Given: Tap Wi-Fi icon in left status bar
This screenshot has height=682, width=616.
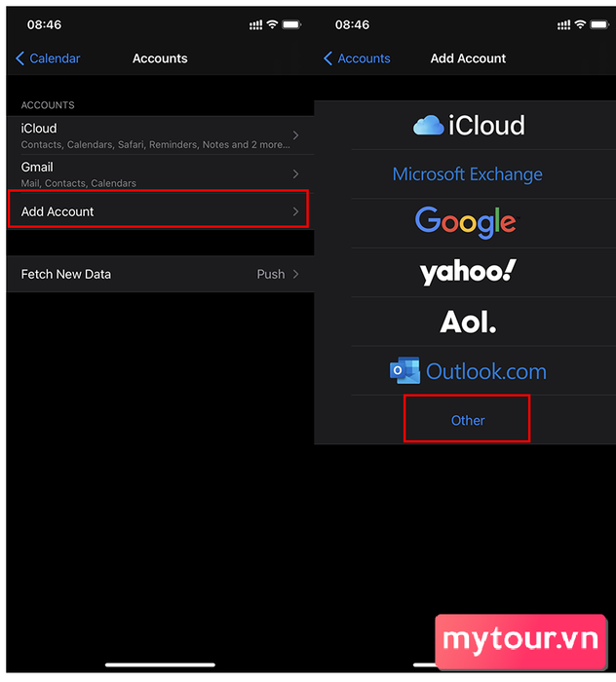Looking at the screenshot, I should 272,24.
